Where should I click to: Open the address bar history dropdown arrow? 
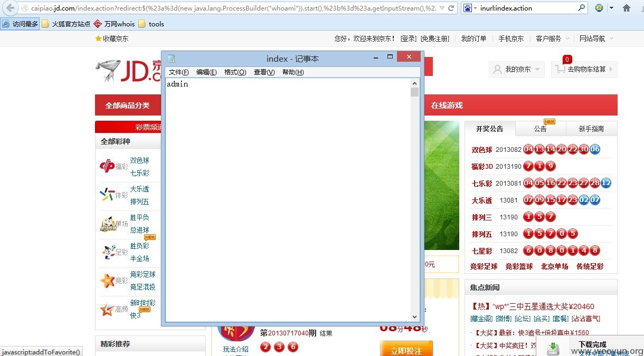[441, 8]
